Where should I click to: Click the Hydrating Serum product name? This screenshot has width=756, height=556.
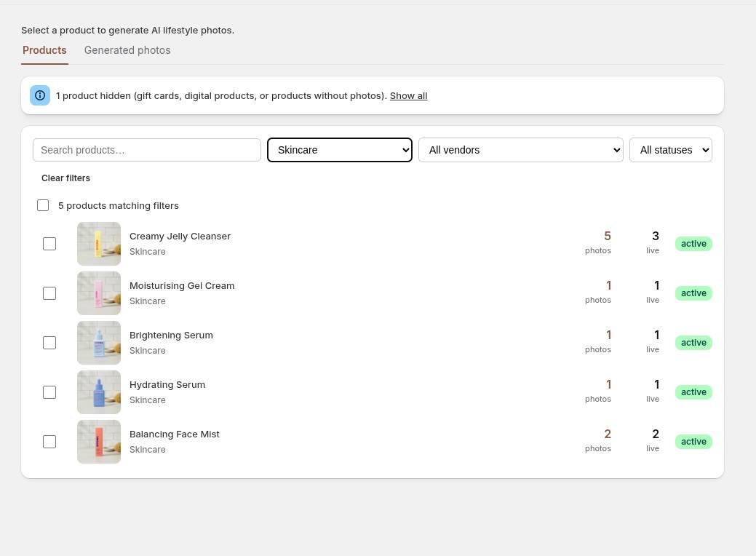coord(167,385)
